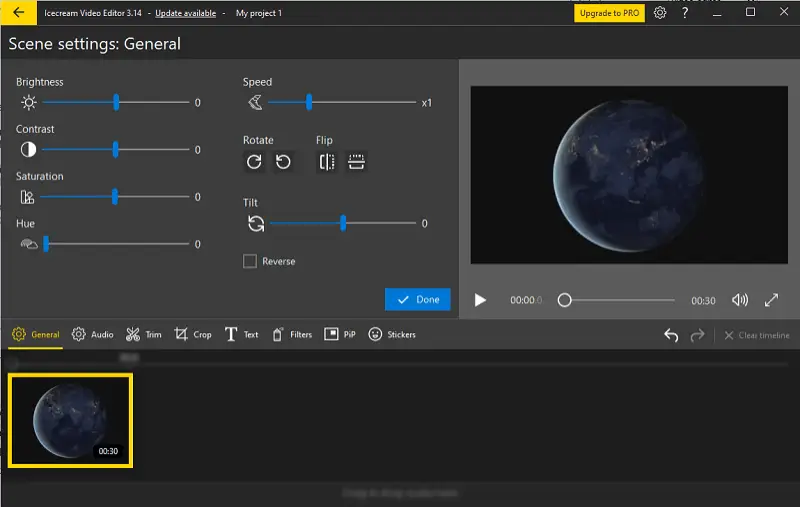Open the Crop tab
The image size is (800, 507).
coord(192,335)
